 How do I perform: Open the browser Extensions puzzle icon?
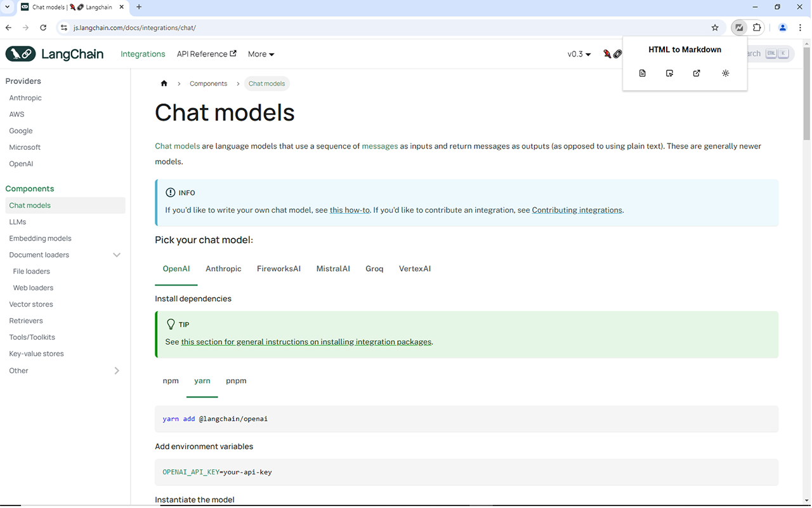click(757, 27)
